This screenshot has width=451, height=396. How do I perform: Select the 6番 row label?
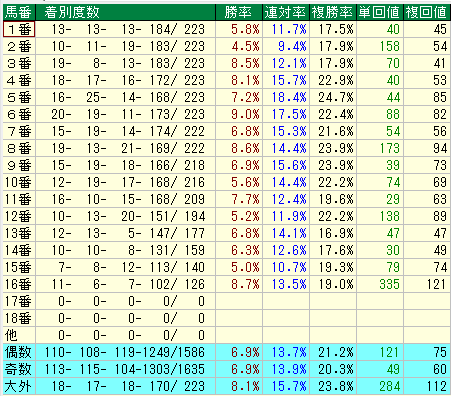pos(19,114)
